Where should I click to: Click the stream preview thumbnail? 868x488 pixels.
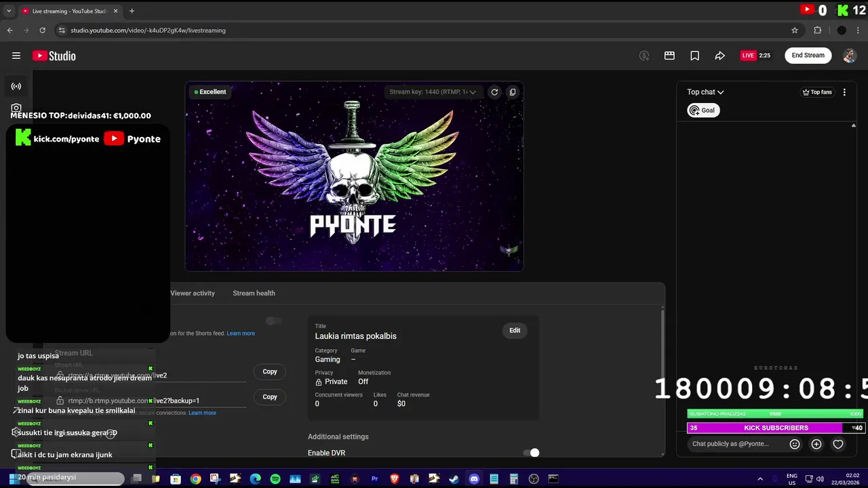tap(354, 176)
